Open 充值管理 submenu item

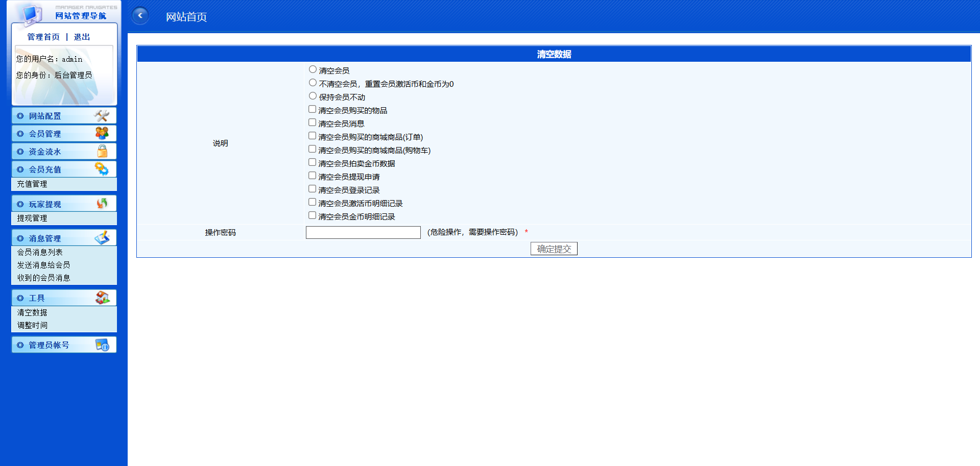click(x=32, y=184)
